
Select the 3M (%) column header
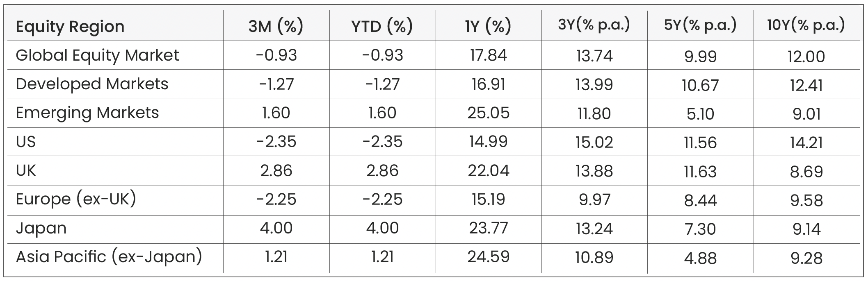click(276, 27)
